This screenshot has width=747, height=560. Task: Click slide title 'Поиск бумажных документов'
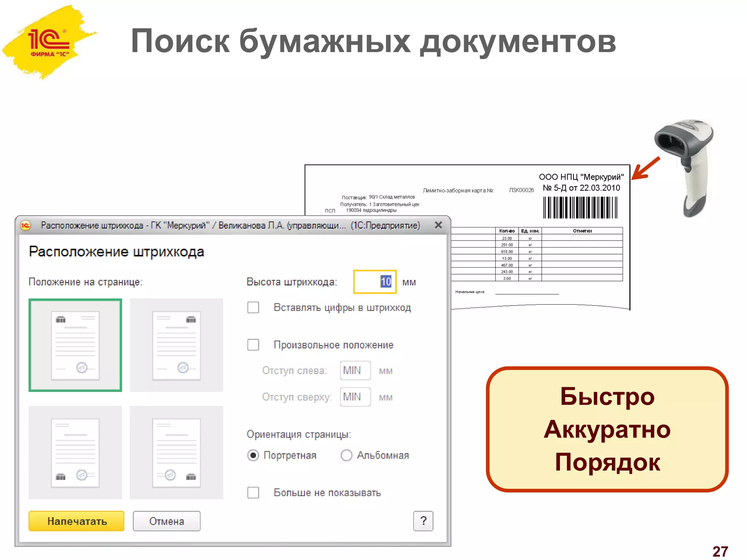pyautogui.click(x=373, y=42)
